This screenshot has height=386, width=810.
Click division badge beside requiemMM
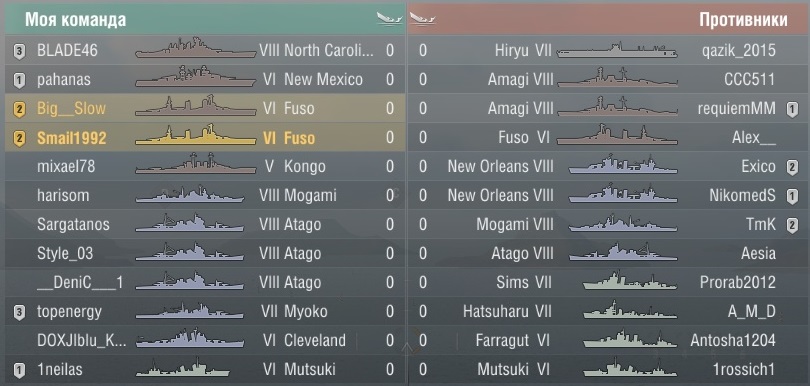792,109
